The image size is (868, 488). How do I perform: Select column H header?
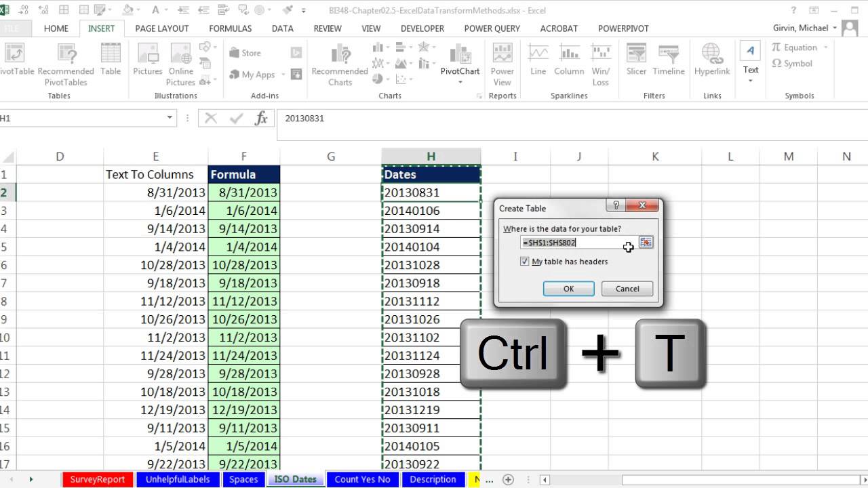pos(431,157)
